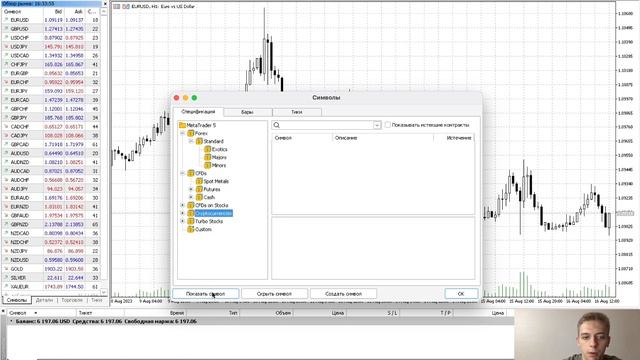The image size is (640, 360).
Task: Expand the Cryptocurrencies tree node
Action: 182,213
